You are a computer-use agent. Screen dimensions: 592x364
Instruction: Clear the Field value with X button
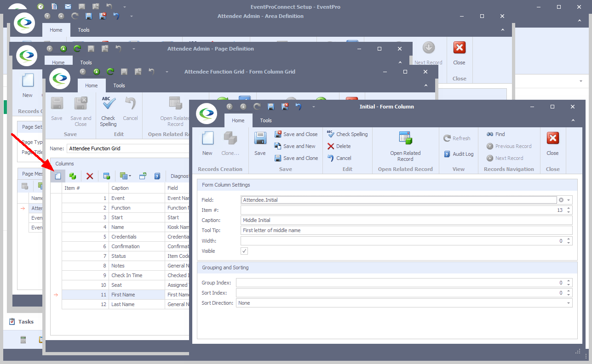coord(561,200)
